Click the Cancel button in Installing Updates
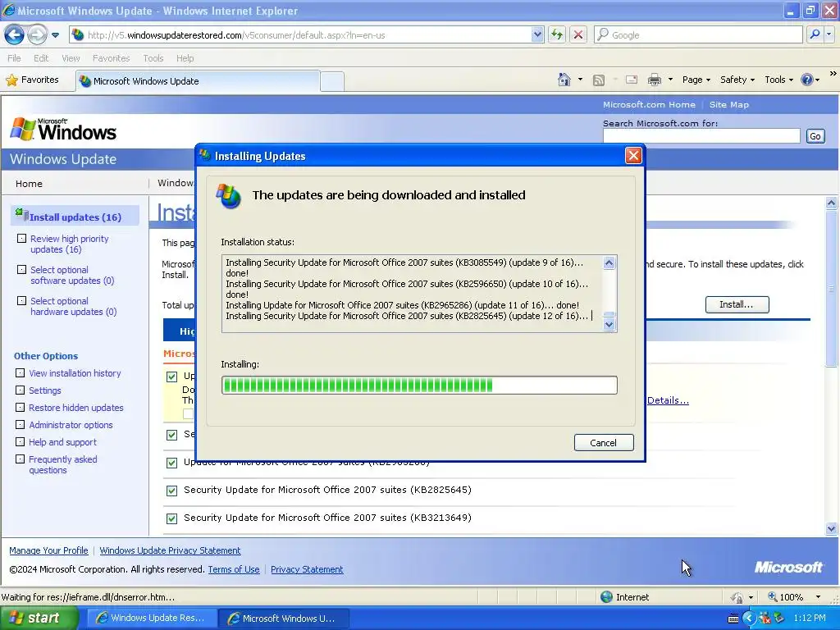The image size is (840, 630). [x=604, y=442]
